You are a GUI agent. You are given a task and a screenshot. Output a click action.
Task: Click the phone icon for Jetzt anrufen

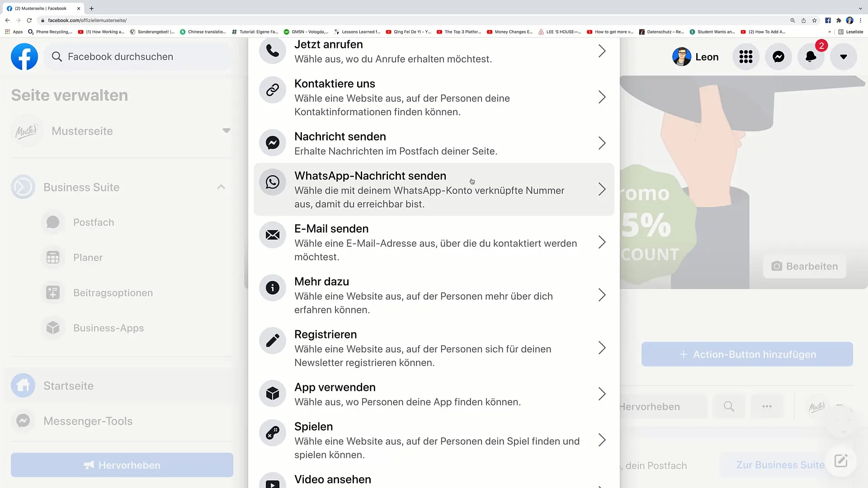(x=273, y=51)
